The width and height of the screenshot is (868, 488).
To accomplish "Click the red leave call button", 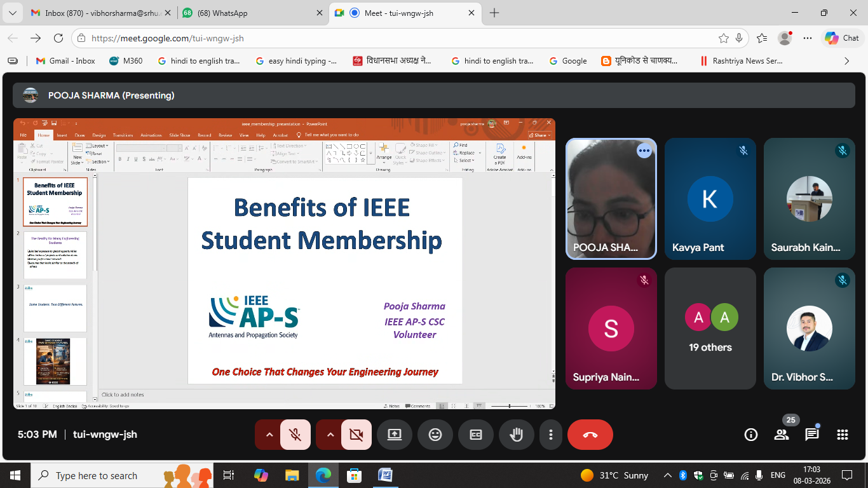I will click(x=590, y=435).
